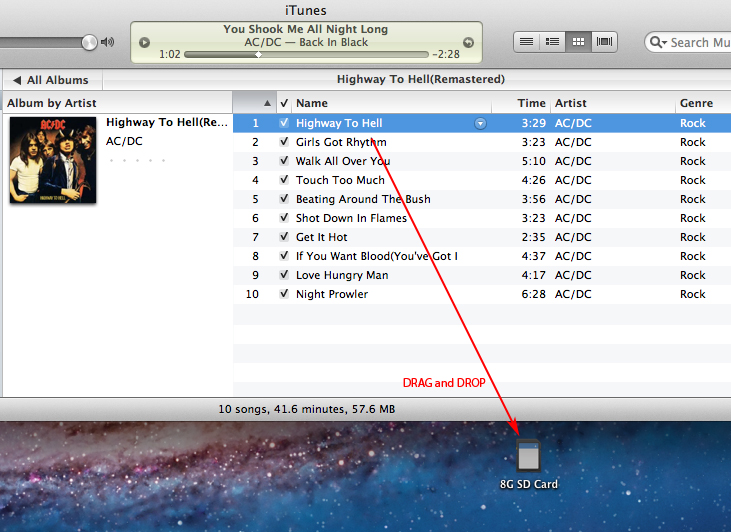Click elapsed time 1:02
This screenshot has width=731, height=532.
tap(170, 54)
